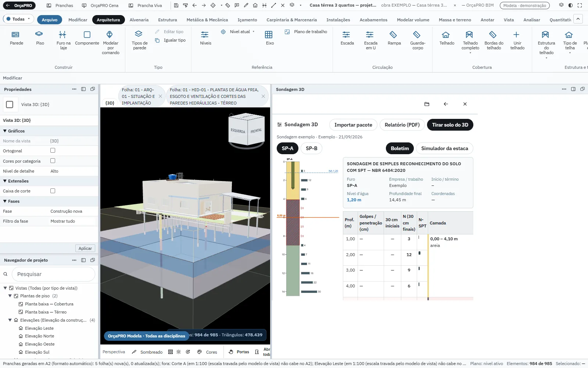This screenshot has width=588, height=368.
Task: Generate Relatório (PDF)
Action: coord(402,125)
